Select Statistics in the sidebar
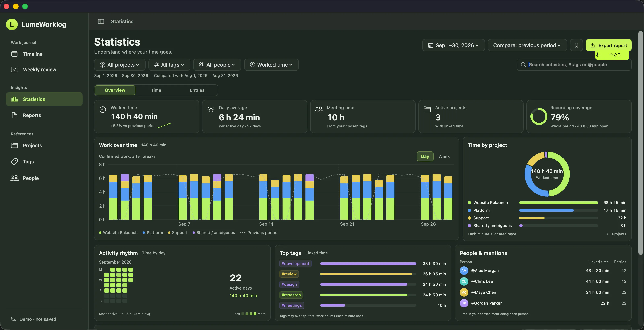Viewport: 644px width, 330px height. click(x=44, y=99)
